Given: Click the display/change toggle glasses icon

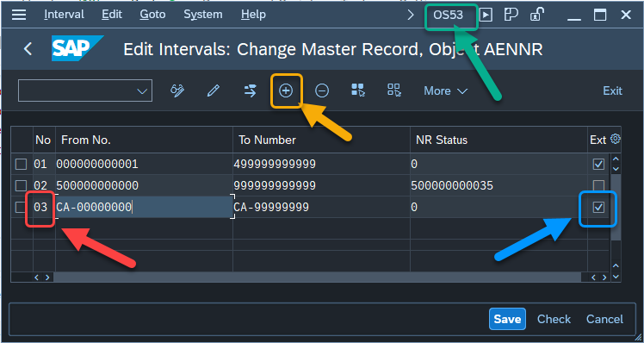Looking at the screenshot, I should click(177, 90).
